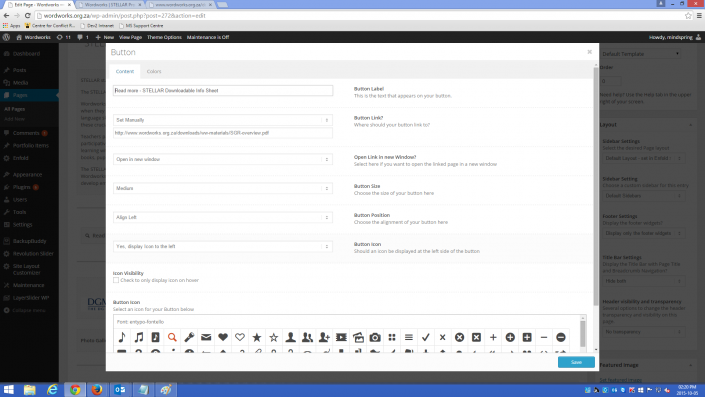Expand the 'Open in new window' dropdown

(223, 159)
